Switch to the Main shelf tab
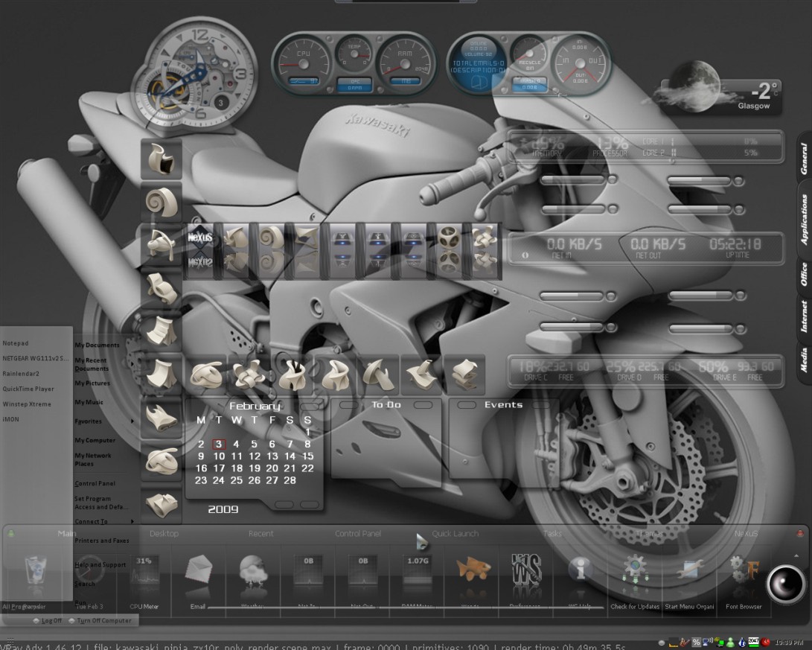 click(x=66, y=533)
